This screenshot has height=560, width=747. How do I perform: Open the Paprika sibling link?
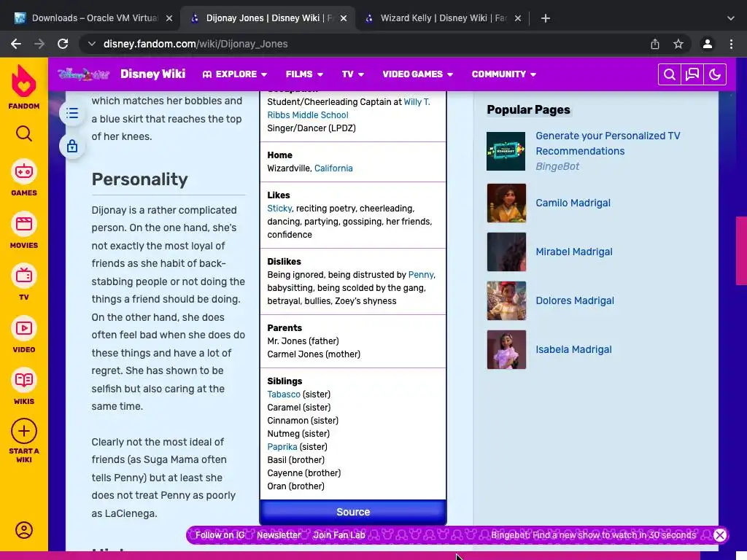point(282,447)
